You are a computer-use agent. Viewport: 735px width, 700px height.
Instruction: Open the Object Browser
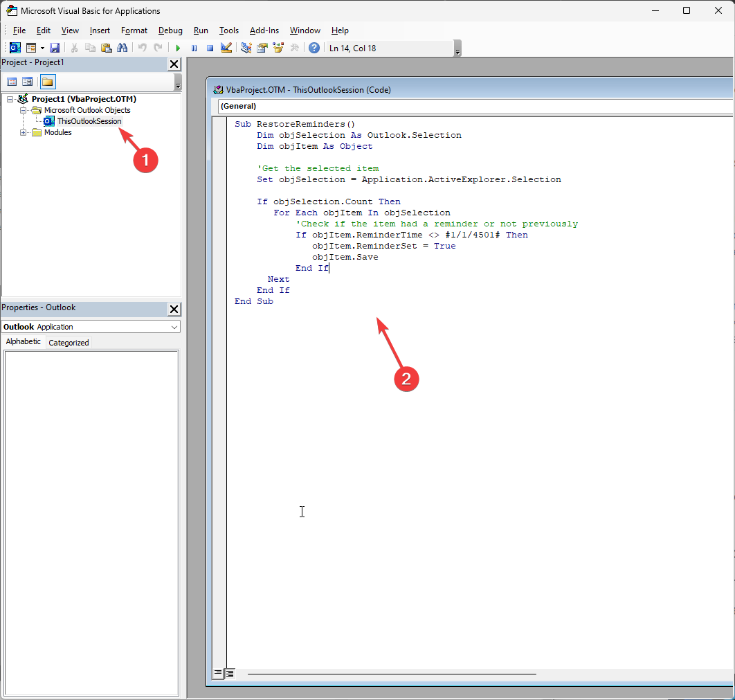click(278, 48)
